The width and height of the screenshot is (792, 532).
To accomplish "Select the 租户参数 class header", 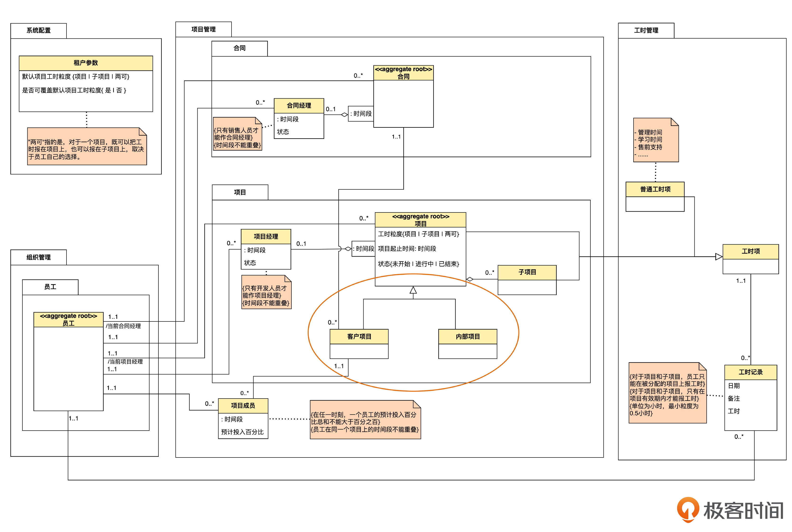I will 86,63.
